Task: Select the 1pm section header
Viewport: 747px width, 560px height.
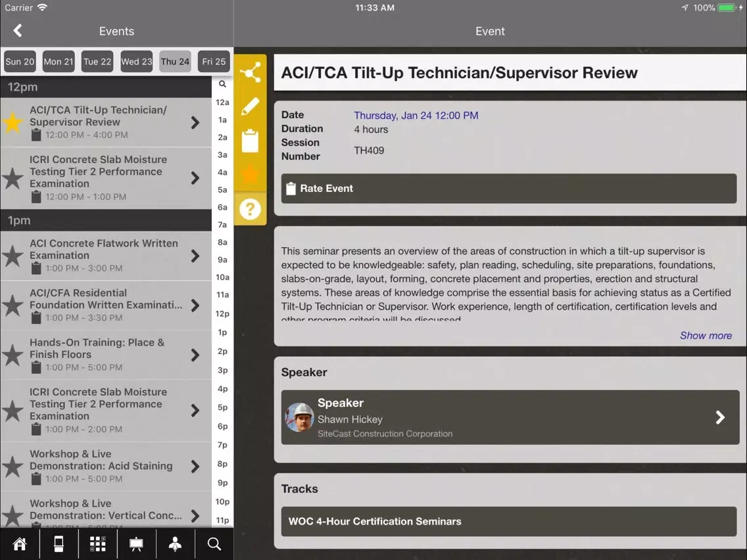Action: coord(106,220)
